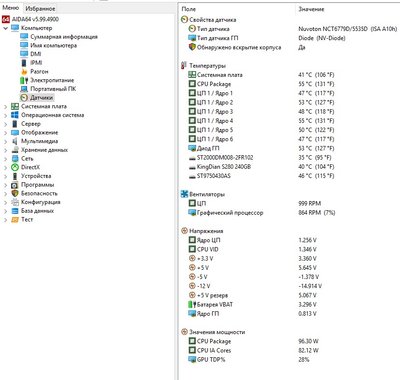The height and width of the screenshot is (380, 400).
Task: Click the AIDA64 v5.99.4900 root icon
Action: pyautogui.click(x=6, y=19)
